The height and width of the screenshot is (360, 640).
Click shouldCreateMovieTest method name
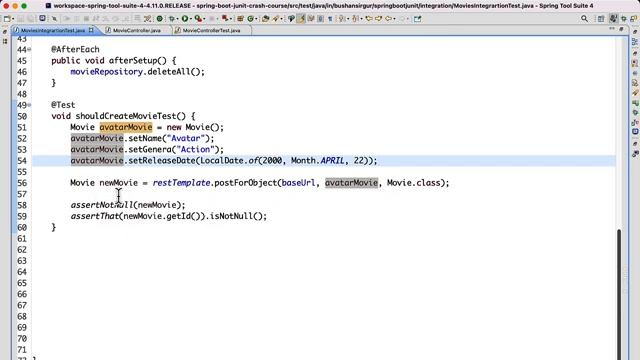point(126,116)
